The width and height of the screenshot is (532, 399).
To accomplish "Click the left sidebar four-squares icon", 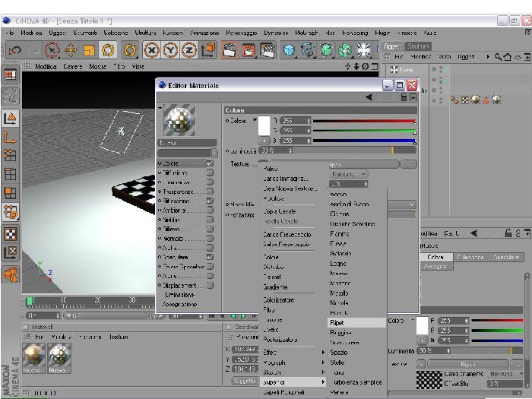I will coord(10,193).
